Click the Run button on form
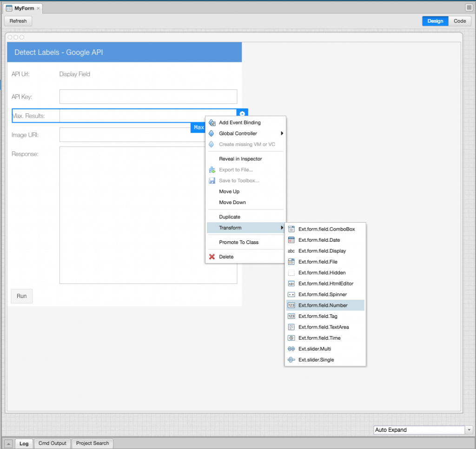The image size is (476, 449). tap(21, 296)
